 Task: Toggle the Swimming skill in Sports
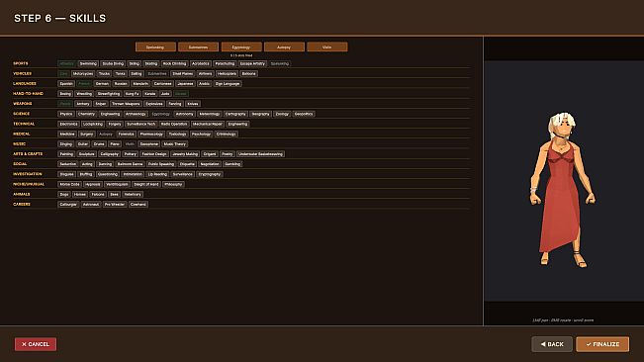point(88,63)
